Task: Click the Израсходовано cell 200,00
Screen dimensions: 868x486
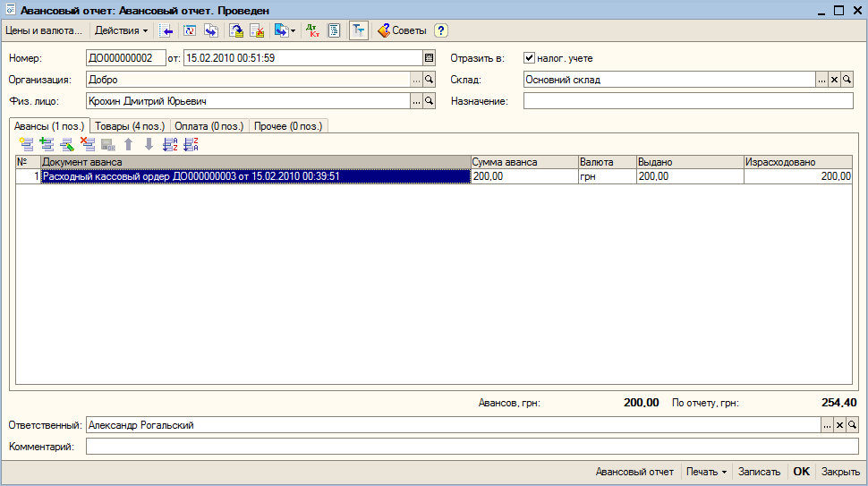Action: [x=798, y=176]
